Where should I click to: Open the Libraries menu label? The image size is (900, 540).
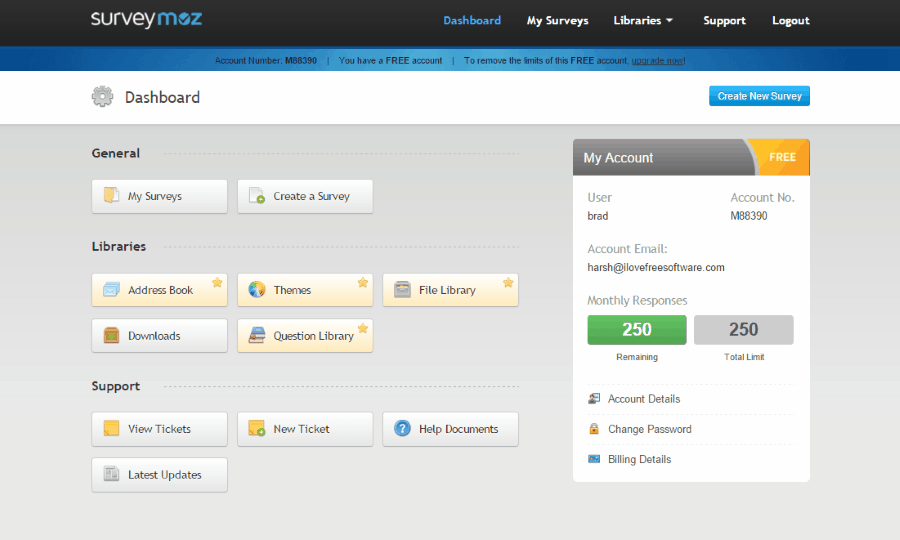pos(637,21)
